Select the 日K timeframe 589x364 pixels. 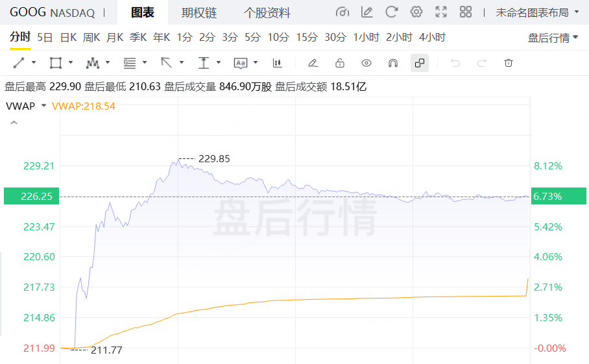[68, 37]
